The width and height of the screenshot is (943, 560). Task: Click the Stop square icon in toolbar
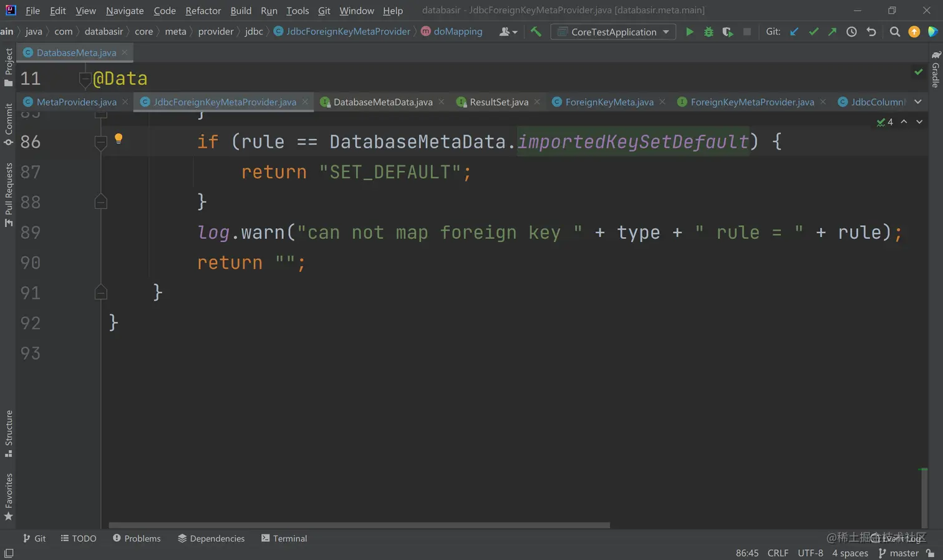[747, 32]
